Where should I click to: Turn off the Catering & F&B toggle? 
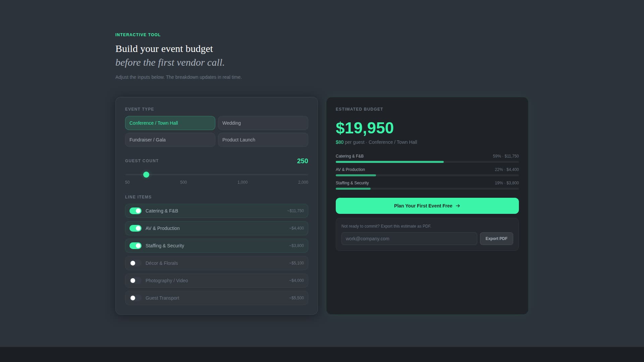pyautogui.click(x=136, y=211)
